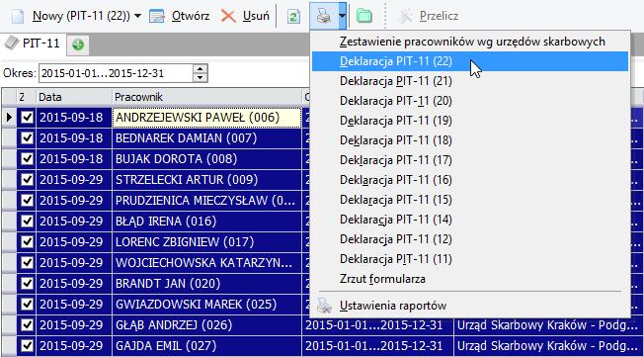The width and height of the screenshot is (644, 357).
Task: Click the Otwórz toolbar button
Action: 179,16
